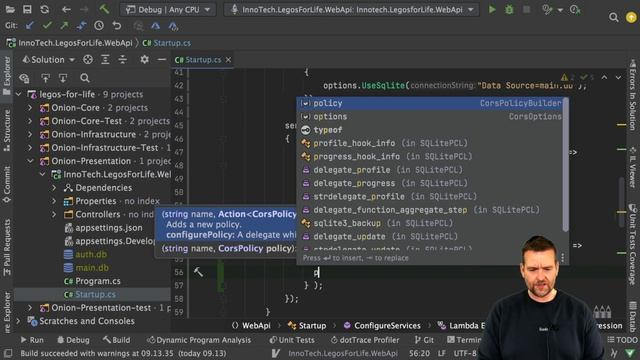
Task: Open the Run tool window
Action: (x=32, y=340)
